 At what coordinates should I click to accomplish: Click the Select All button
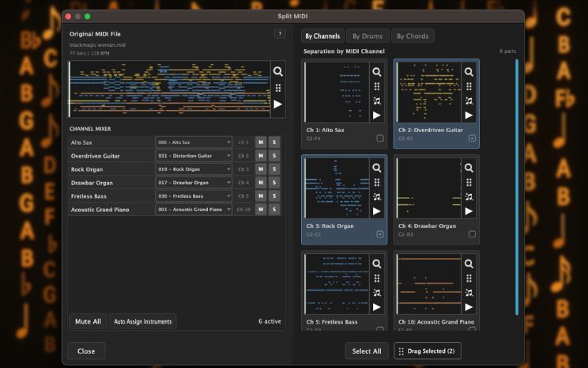click(367, 351)
